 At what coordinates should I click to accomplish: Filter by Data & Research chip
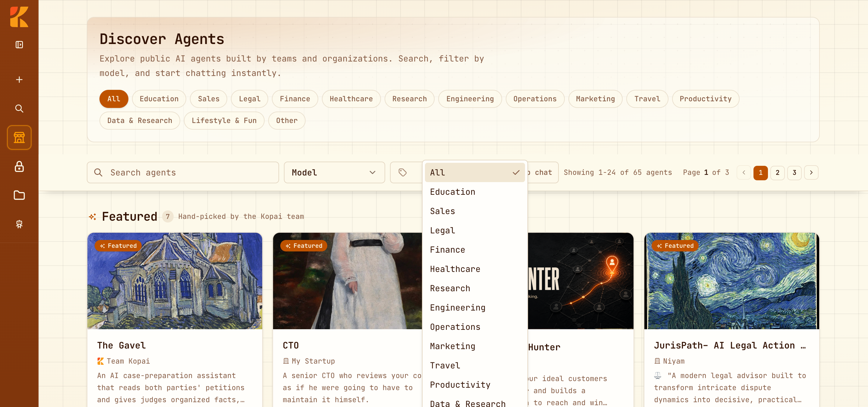(x=140, y=121)
